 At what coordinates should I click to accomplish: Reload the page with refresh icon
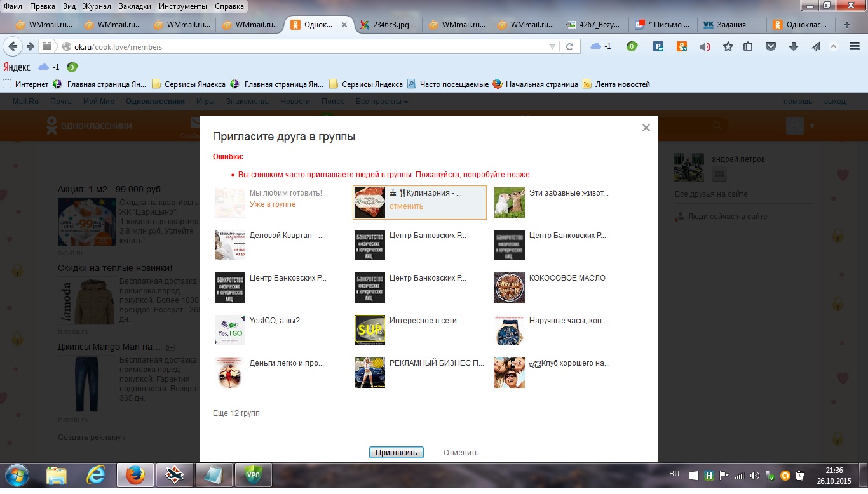tap(570, 46)
